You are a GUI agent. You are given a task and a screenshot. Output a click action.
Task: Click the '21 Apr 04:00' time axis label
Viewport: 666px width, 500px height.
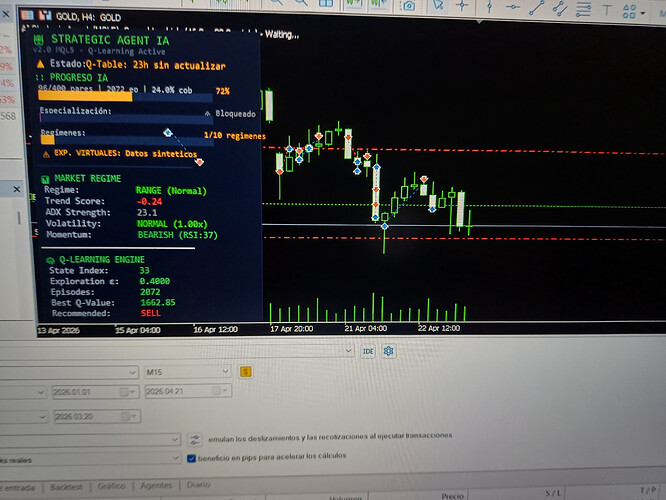click(x=365, y=328)
